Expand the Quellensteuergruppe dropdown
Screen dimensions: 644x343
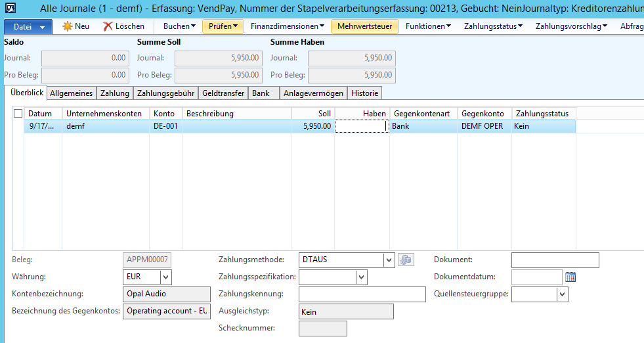tap(562, 294)
